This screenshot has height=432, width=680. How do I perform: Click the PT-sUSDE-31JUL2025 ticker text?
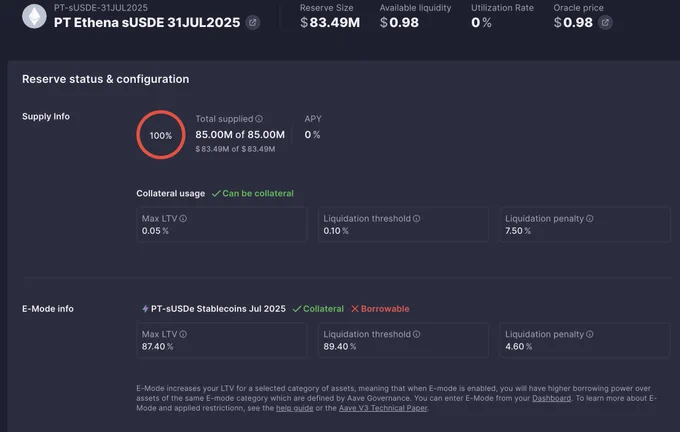(x=101, y=8)
